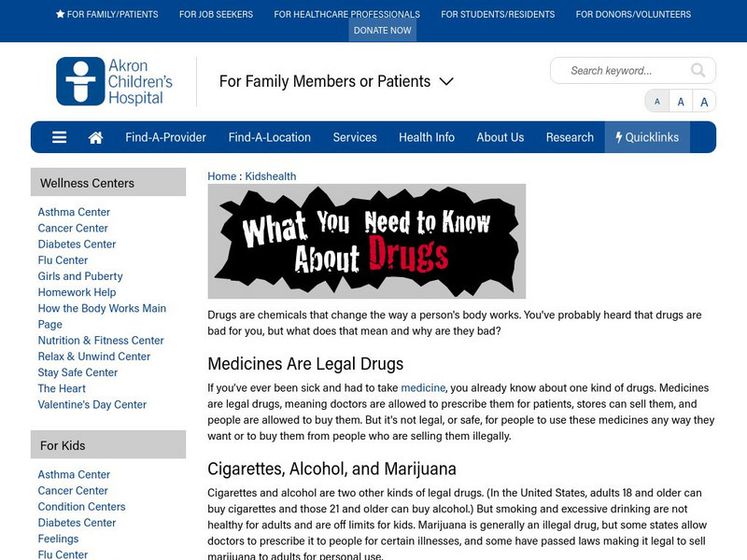Select For Donors/Volunteers top link

(x=633, y=14)
